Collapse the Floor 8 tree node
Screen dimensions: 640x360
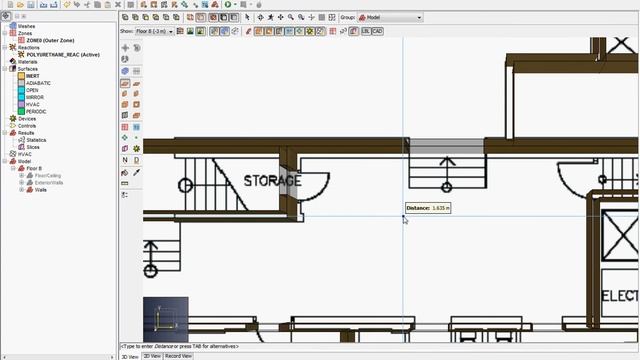13,168
